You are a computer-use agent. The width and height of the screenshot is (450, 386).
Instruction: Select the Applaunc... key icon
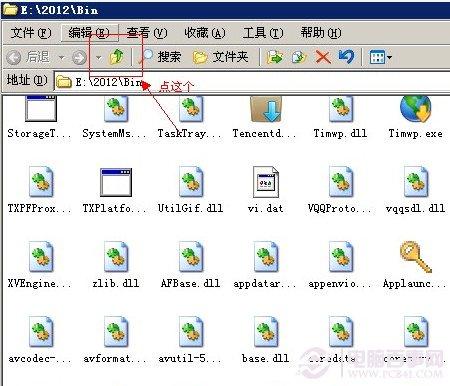(416, 257)
